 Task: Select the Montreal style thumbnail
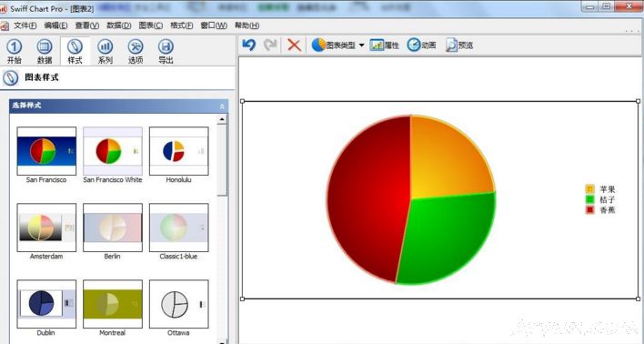click(x=113, y=304)
